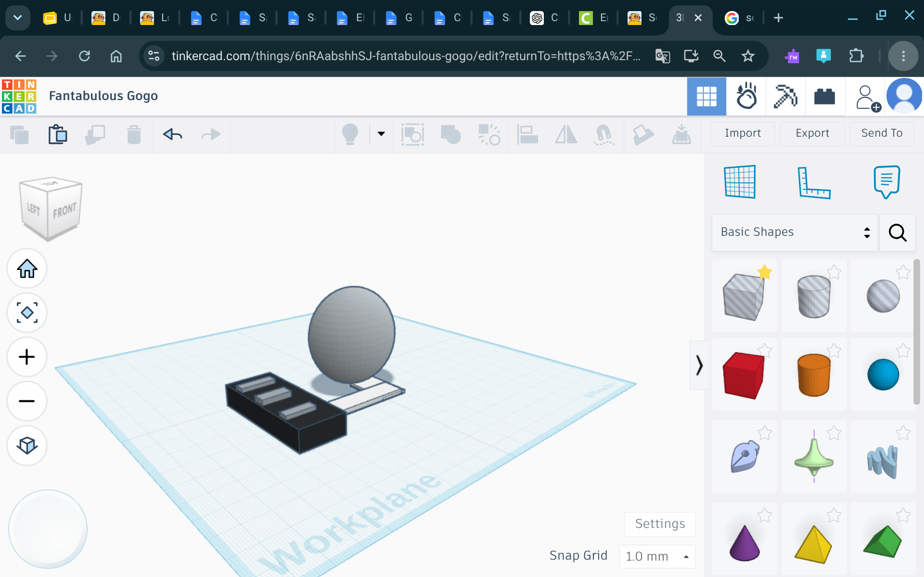Click the Fantabulous Gogo design name
This screenshot has width=924, height=577.
pos(103,96)
